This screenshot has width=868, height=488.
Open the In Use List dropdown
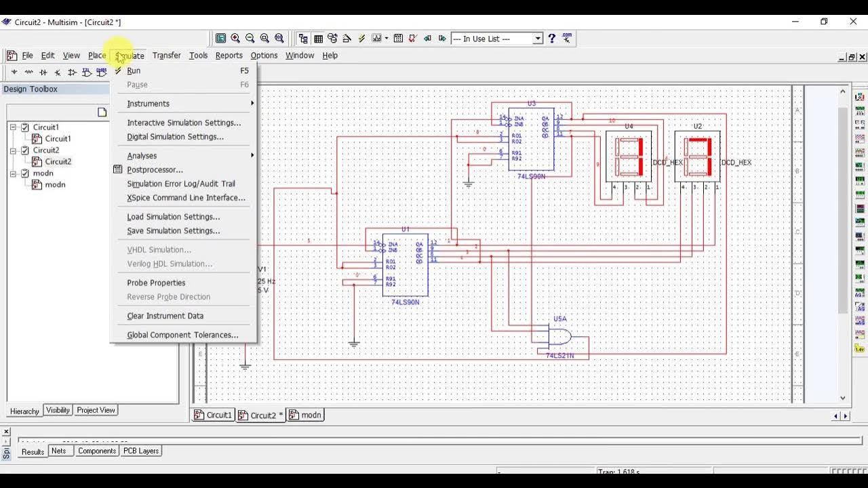[538, 39]
